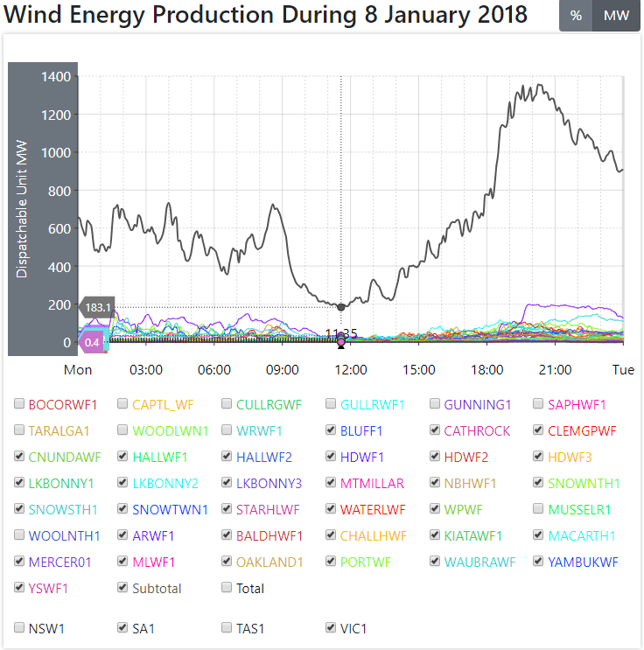Turn on the NSW1 region
The height and width of the screenshot is (650, 644).
point(19,627)
